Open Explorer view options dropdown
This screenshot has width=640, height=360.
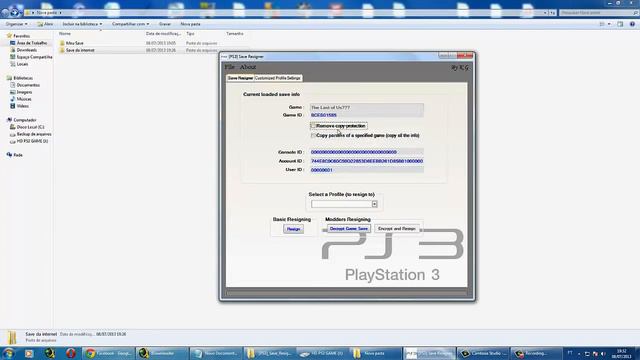(x=609, y=24)
